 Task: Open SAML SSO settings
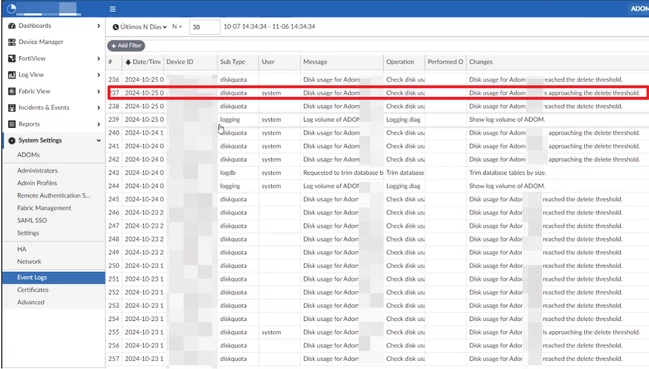click(32, 220)
